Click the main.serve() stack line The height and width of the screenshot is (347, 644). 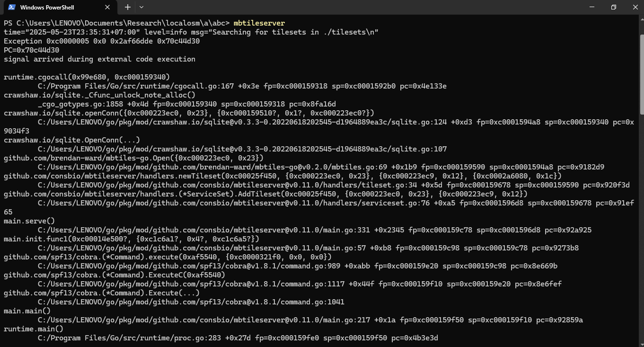click(x=29, y=221)
